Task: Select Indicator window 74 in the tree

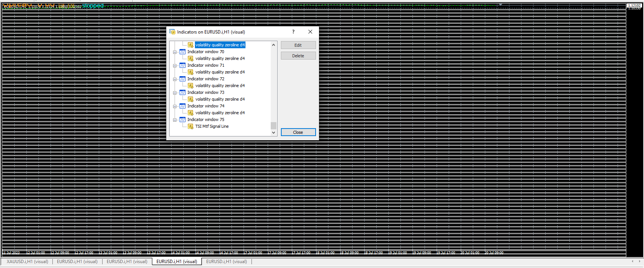Action: pyautogui.click(x=206, y=106)
